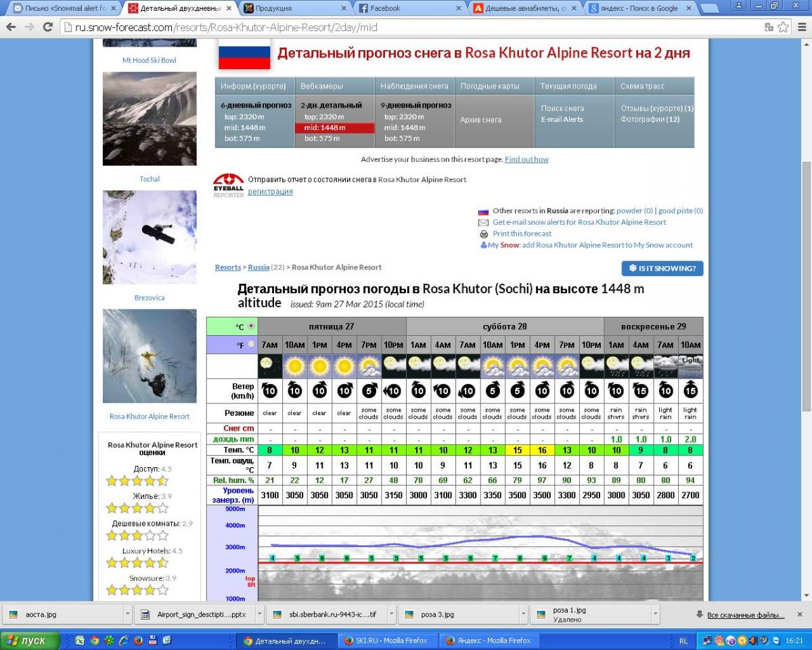Click the Friday 1PM sunny weather icon

[319, 366]
